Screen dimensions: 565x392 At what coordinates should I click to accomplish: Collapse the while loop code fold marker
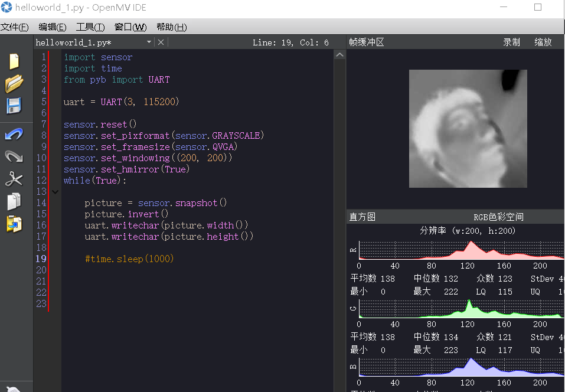[x=55, y=191]
